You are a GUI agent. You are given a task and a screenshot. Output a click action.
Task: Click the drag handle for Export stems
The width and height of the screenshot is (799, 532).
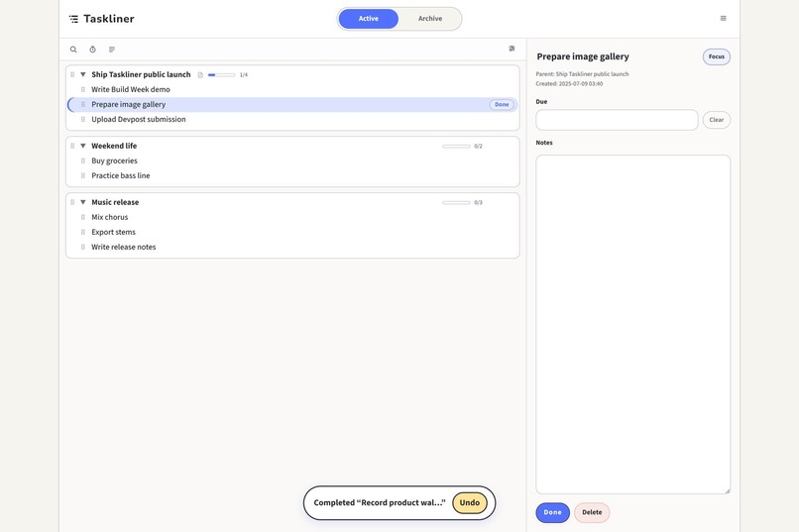(83, 232)
